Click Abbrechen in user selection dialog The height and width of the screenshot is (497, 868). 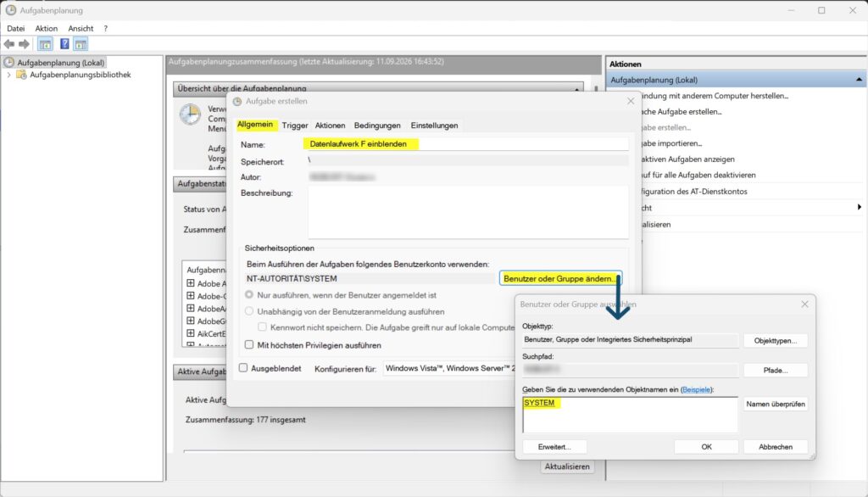775,447
